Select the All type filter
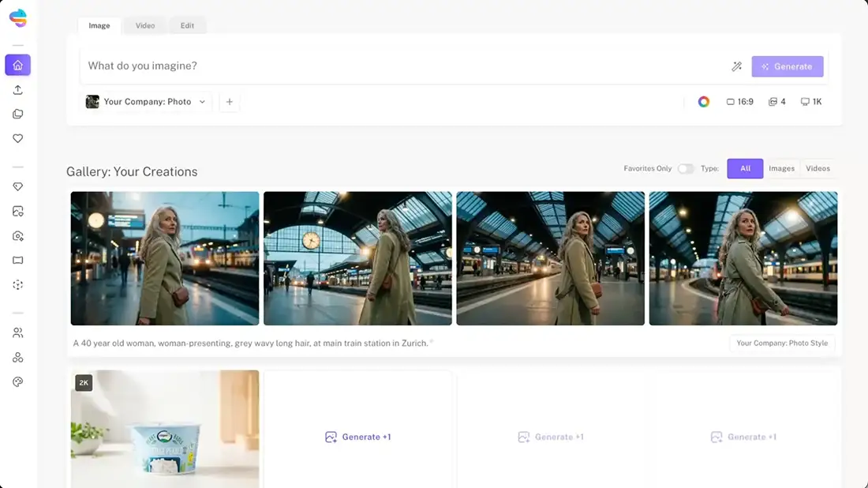 [745, 168]
